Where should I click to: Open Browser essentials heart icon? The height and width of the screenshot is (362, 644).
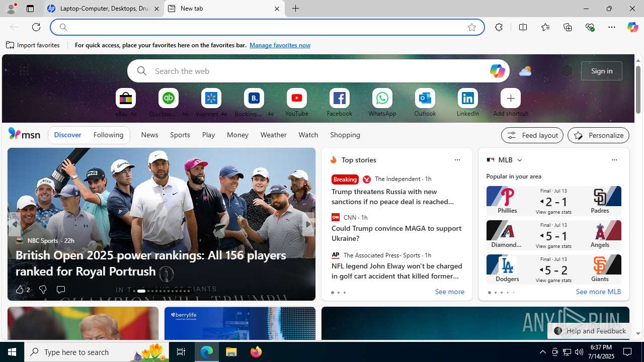click(x=590, y=27)
